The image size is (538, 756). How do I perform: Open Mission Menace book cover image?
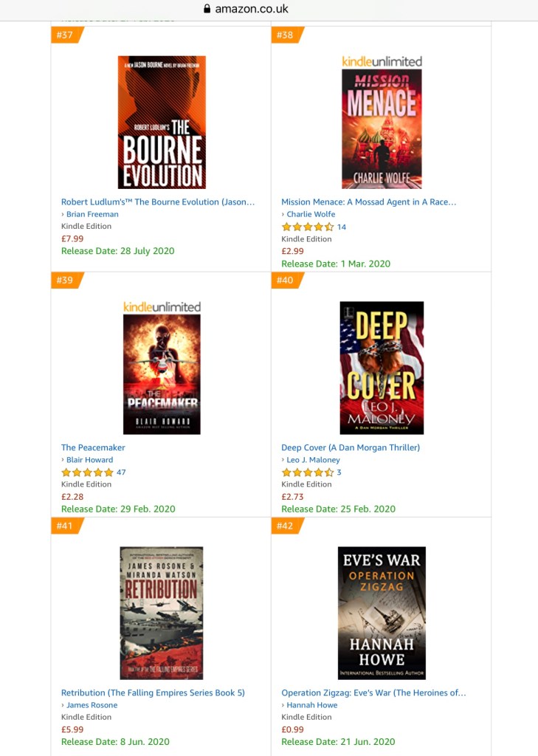click(382, 128)
